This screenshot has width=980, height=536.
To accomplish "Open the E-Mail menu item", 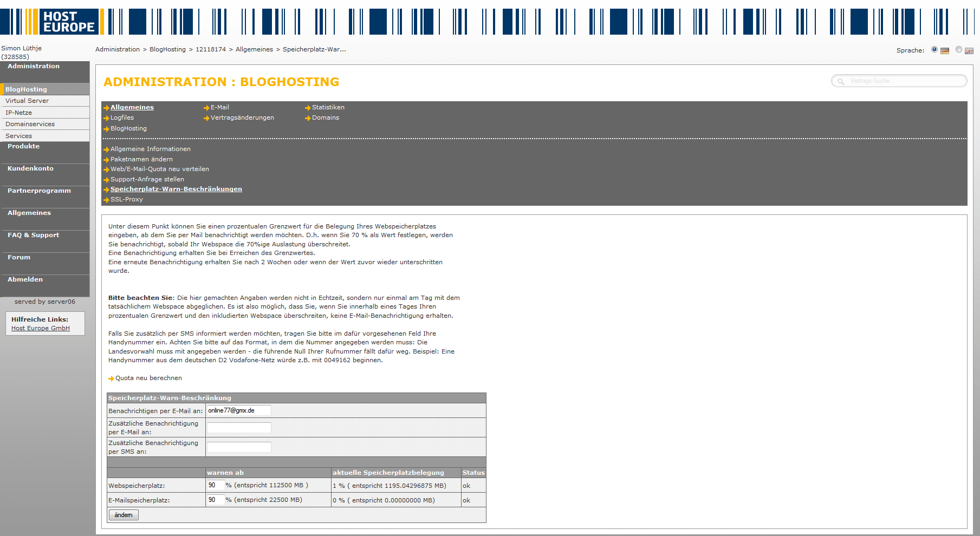I will 219,108.
